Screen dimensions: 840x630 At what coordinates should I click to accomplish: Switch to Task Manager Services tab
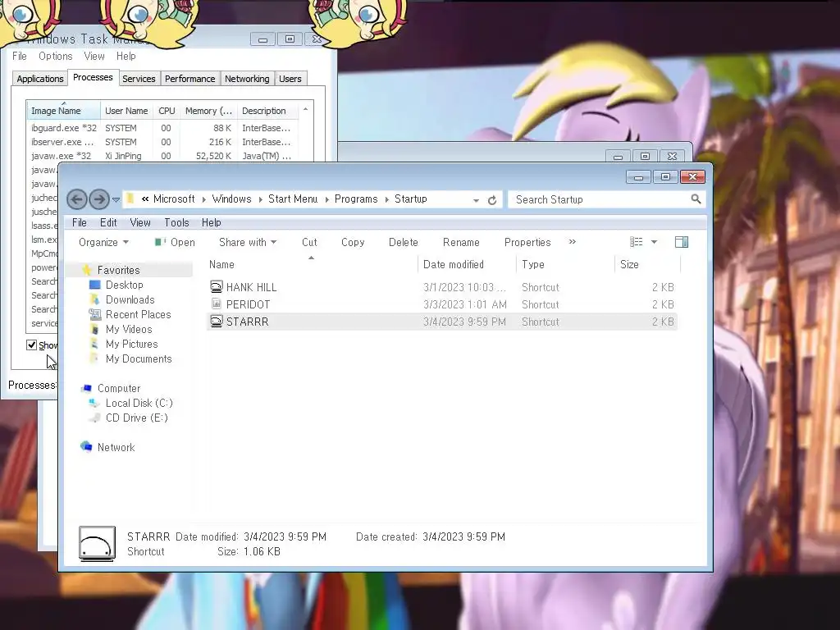(139, 79)
